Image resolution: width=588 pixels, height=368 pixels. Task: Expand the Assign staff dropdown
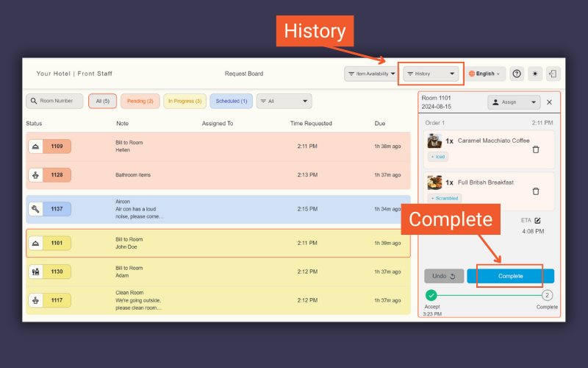(x=514, y=102)
